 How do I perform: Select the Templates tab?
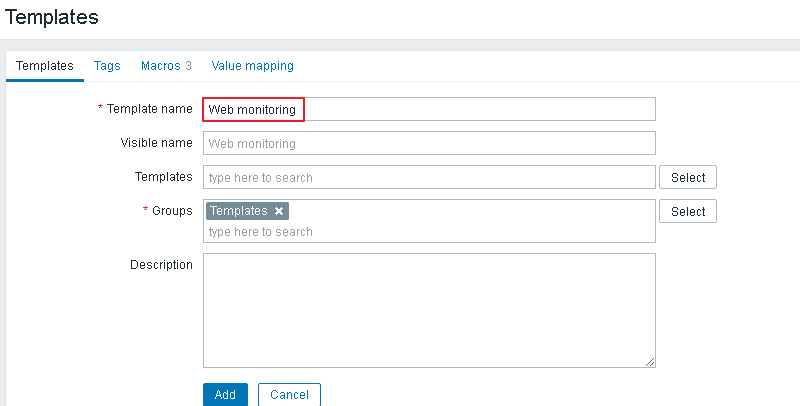pos(45,66)
